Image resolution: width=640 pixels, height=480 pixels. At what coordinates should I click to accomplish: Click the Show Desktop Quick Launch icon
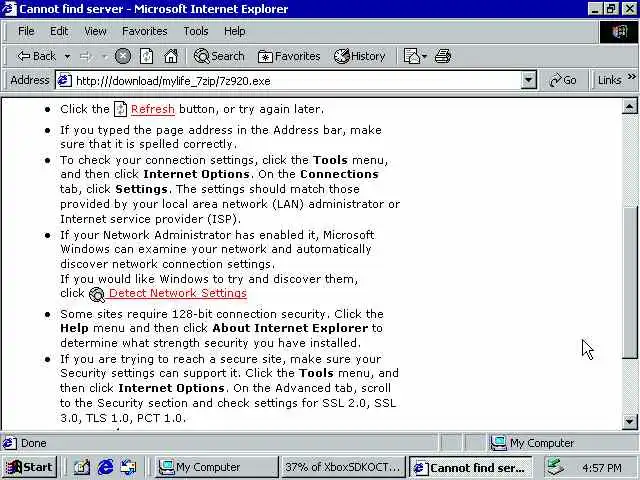(81, 467)
